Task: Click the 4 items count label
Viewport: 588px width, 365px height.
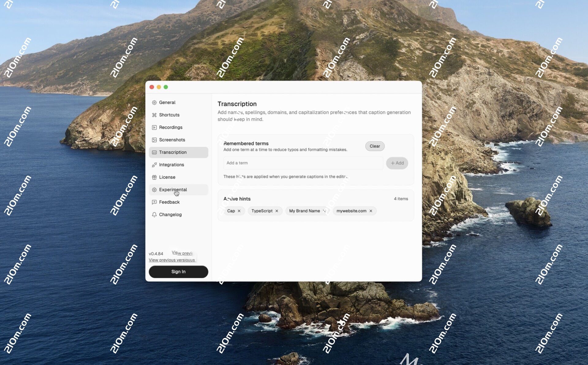Action: coord(401,199)
